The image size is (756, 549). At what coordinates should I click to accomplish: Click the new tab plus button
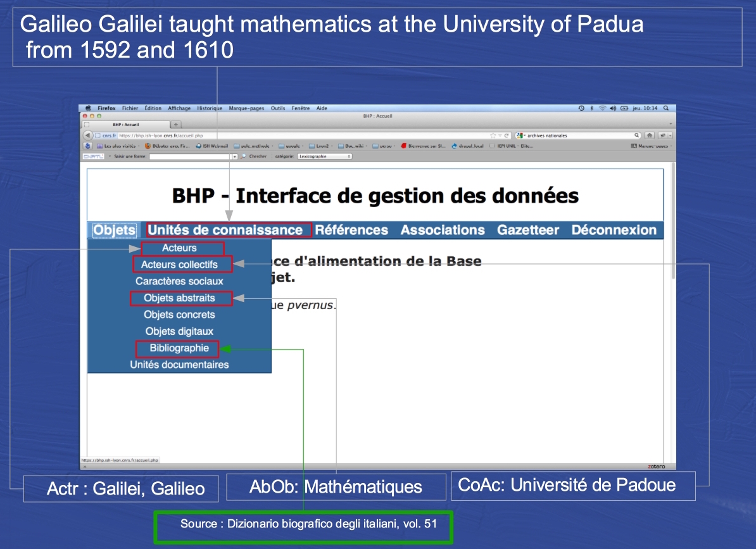coord(176,125)
